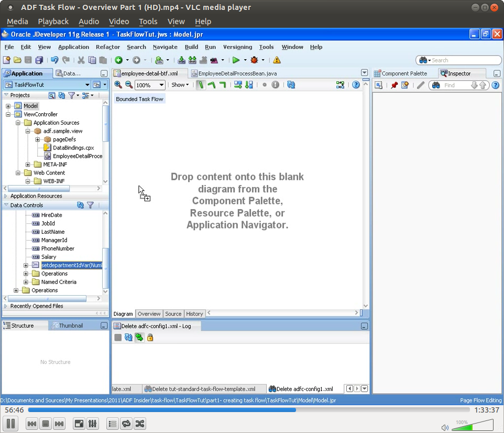Image resolution: width=504 pixels, height=433 pixels.
Task: Undo the last action
Action: 55,60
